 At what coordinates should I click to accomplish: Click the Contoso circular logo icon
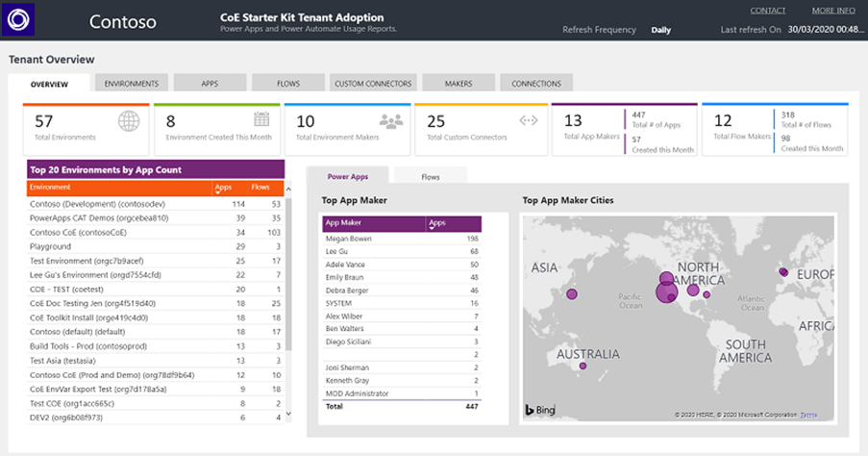click(x=20, y=19)
